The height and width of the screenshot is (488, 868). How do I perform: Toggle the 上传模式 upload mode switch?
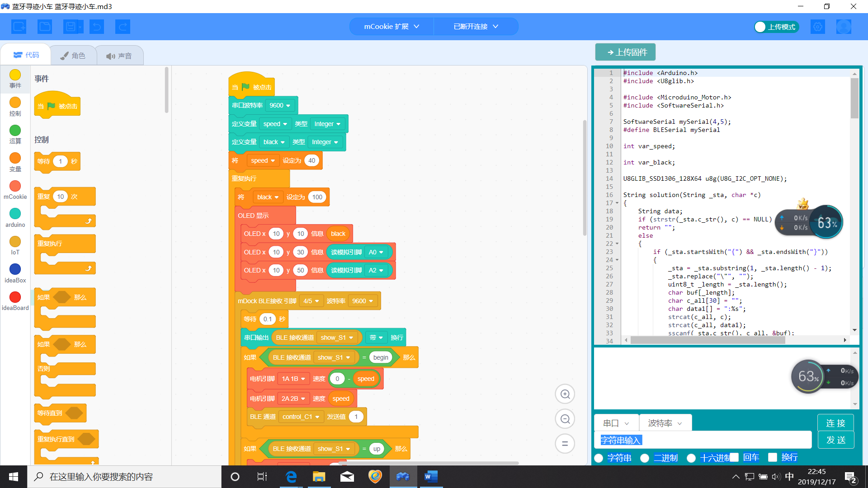[776, 27]
